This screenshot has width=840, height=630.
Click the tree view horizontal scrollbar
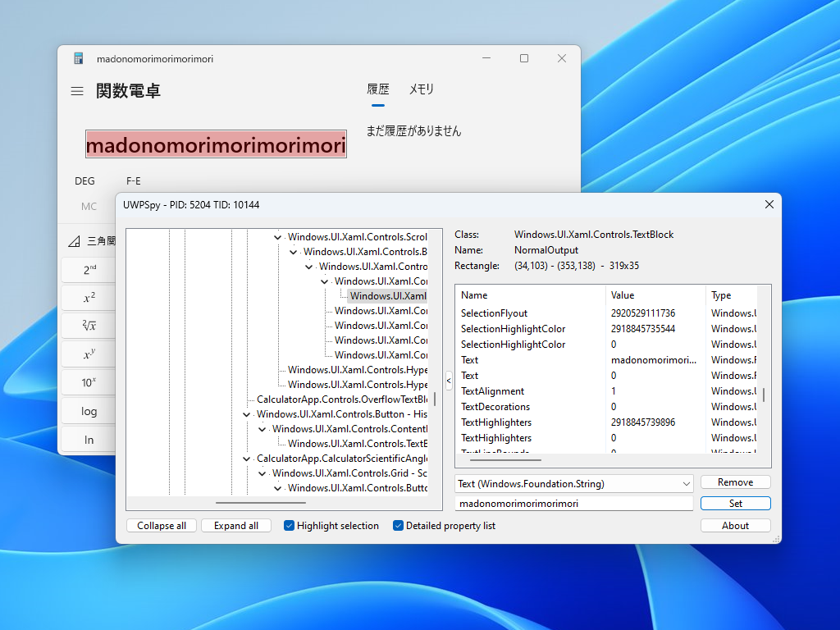[261, 503]
